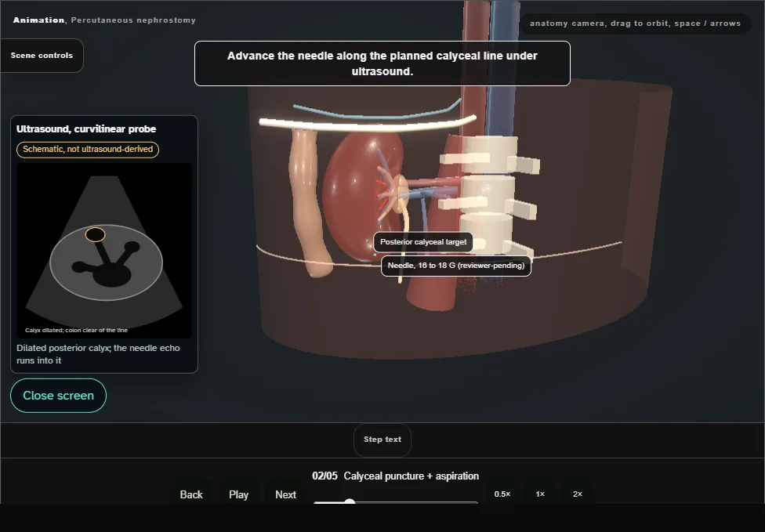Set playback speed to 0.5×
This screenshot has height=532, width=765.
502,494
